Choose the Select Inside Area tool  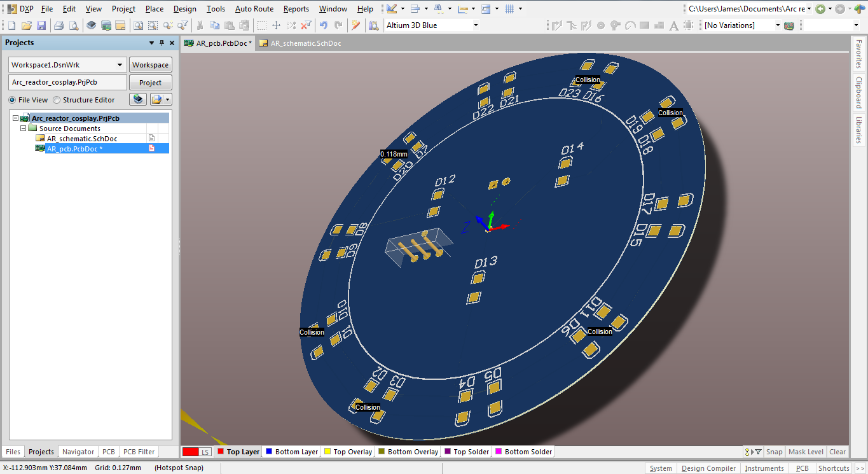pyautogui.click(x=261, y=25)
